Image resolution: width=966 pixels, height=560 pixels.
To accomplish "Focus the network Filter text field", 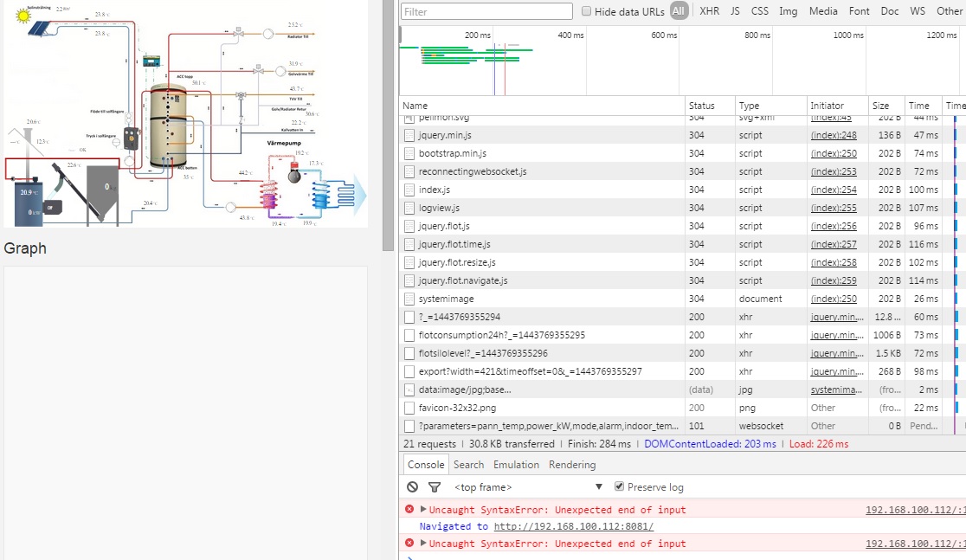I will (486, 11).
